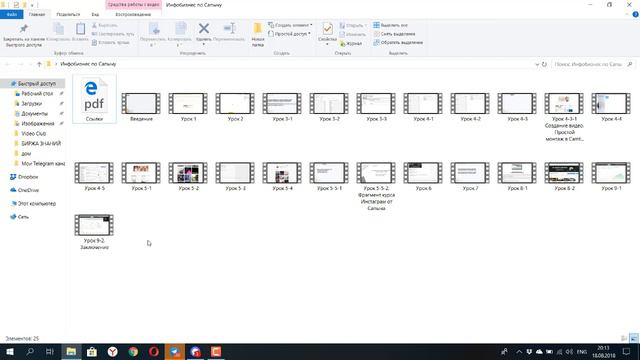Open Telegram from the taskbar
640x360 pixels.
pyautogui.click(x=175, y=351)
